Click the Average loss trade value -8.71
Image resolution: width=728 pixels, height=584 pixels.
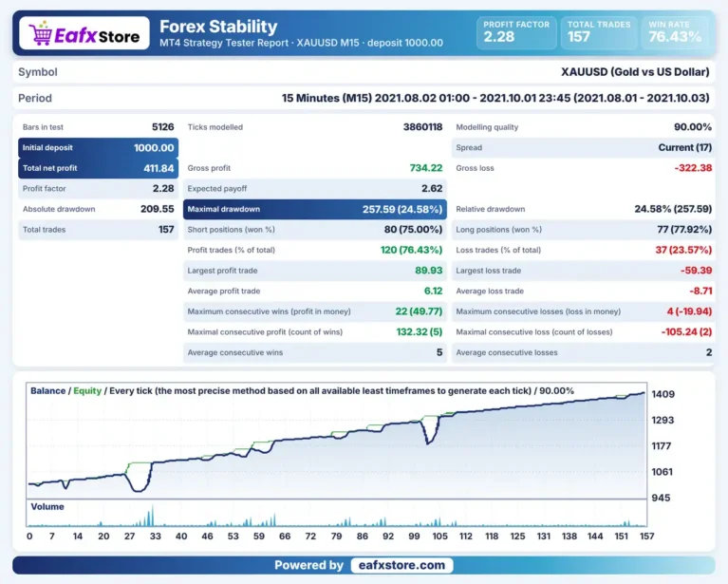pyautogui.click(x=700, y=291)
